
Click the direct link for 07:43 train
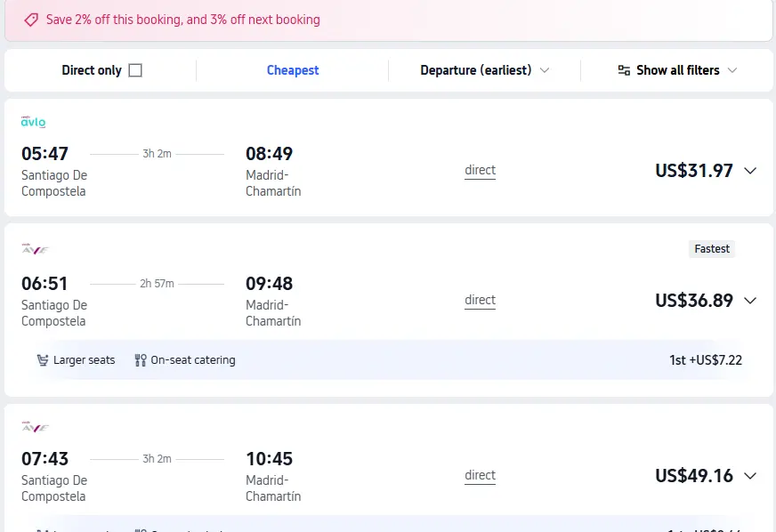click(480, 476)
